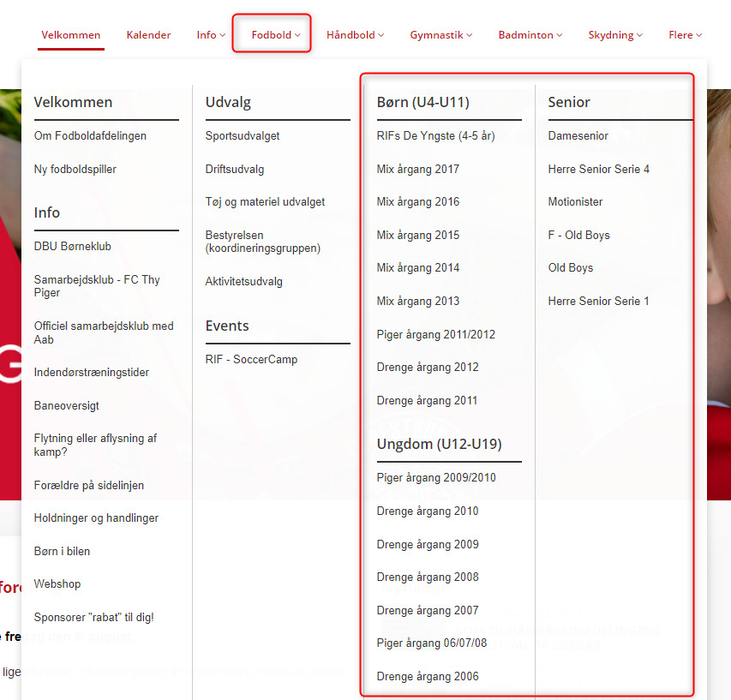Go to Om Fodboldafdelingen

[x=90, y=135]
